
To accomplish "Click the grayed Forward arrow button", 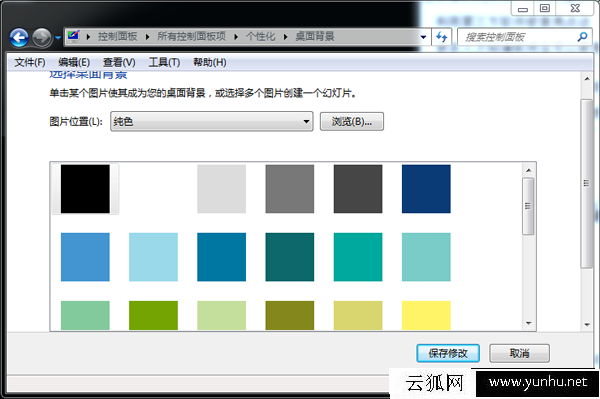I will 42,37.
